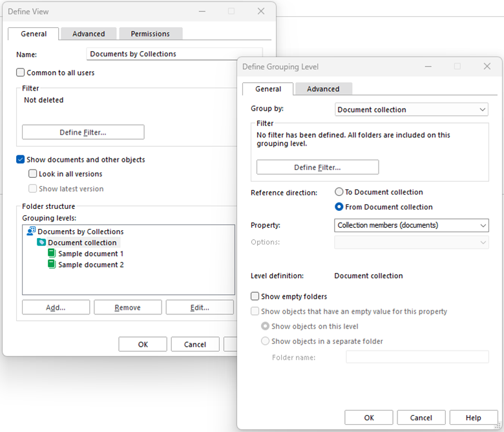Select To Document collection radio button
504x432 pixels.
click(339, 191)
